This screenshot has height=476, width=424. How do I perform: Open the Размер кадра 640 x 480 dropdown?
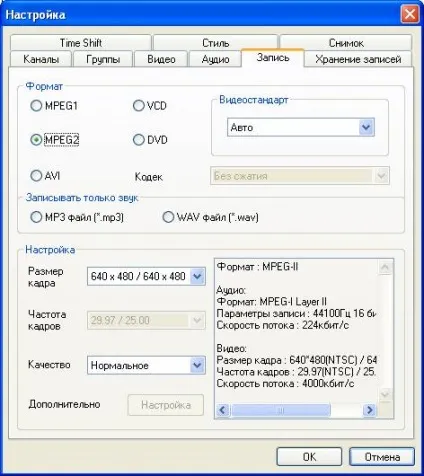pos(146,276)
